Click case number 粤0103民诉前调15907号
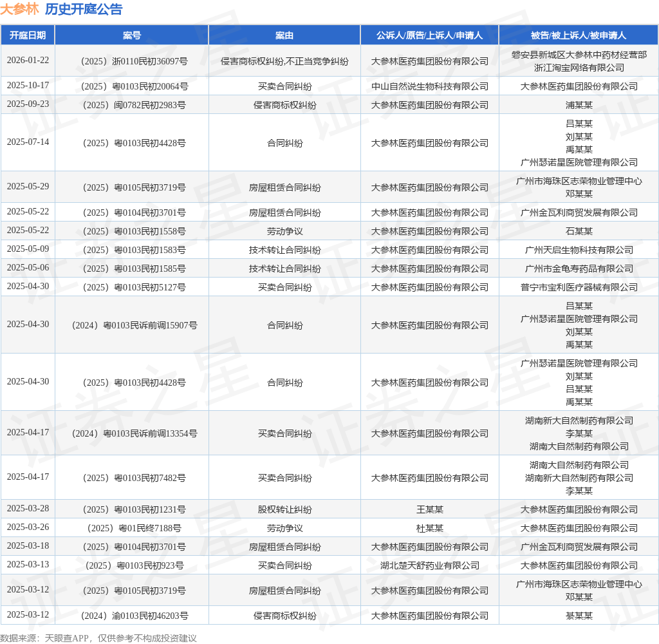The image size is (659, 644). click(x=135, y=325)
